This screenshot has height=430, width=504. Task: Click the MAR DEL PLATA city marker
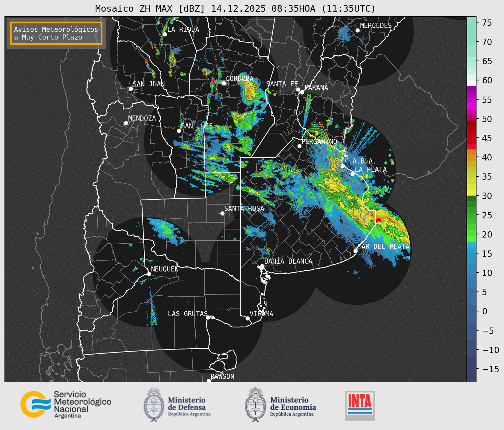(356, 251)
